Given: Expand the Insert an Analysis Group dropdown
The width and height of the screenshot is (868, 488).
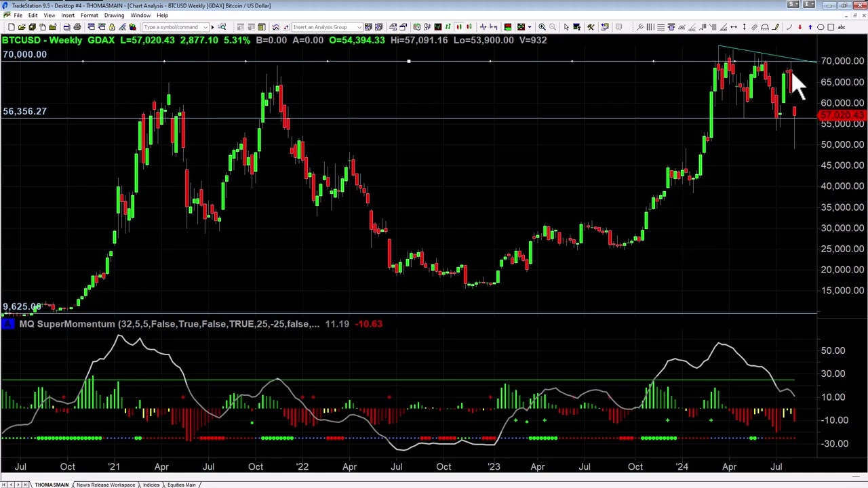Looking at the screenshot, I should [x=360, y=27].
